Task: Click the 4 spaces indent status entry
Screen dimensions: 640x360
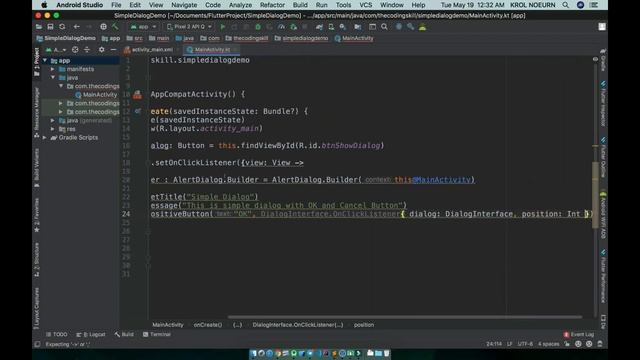Action: tap(548, 344)
